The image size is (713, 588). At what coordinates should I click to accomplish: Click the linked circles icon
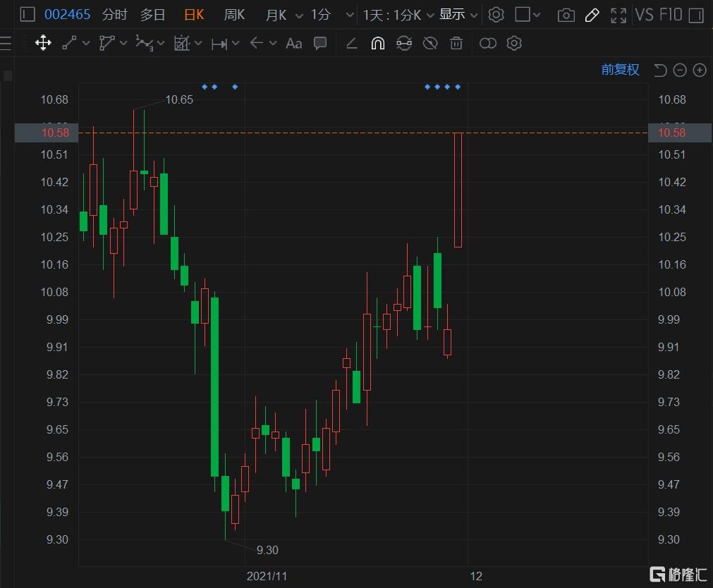487,43
